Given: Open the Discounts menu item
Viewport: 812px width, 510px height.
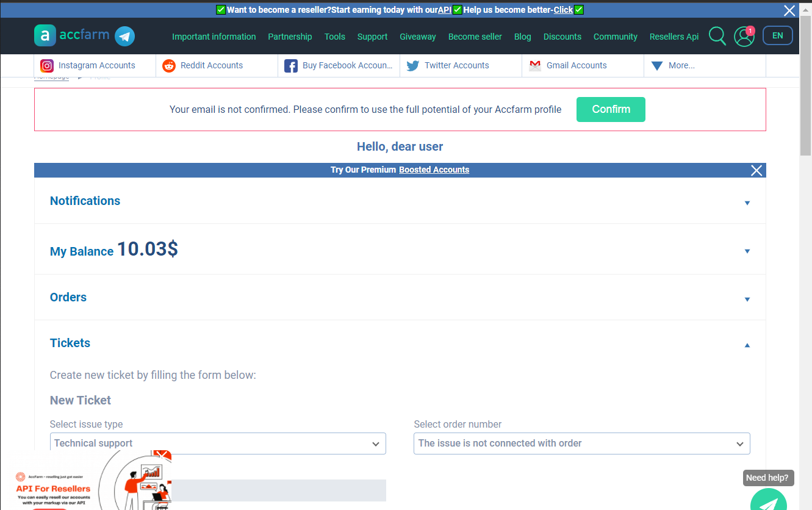Looking at the screenshot, I should (562, 37).
